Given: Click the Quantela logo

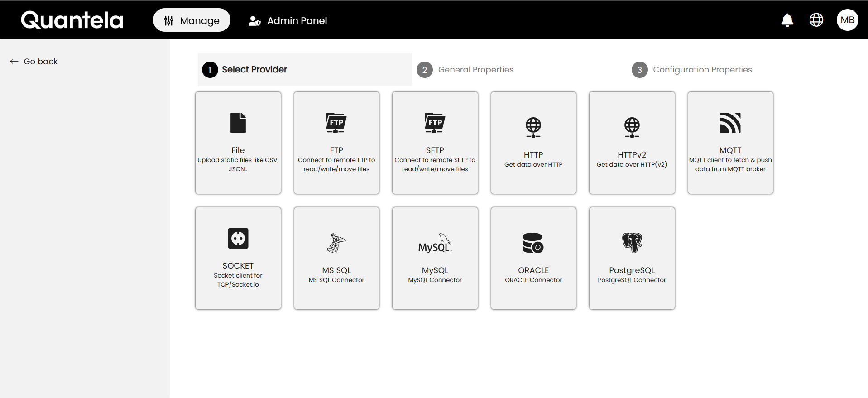Looking at the screenshot, I should point(72,20).
